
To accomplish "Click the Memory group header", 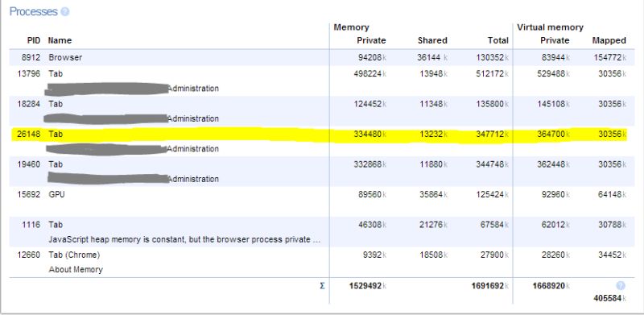I will 351,27.
